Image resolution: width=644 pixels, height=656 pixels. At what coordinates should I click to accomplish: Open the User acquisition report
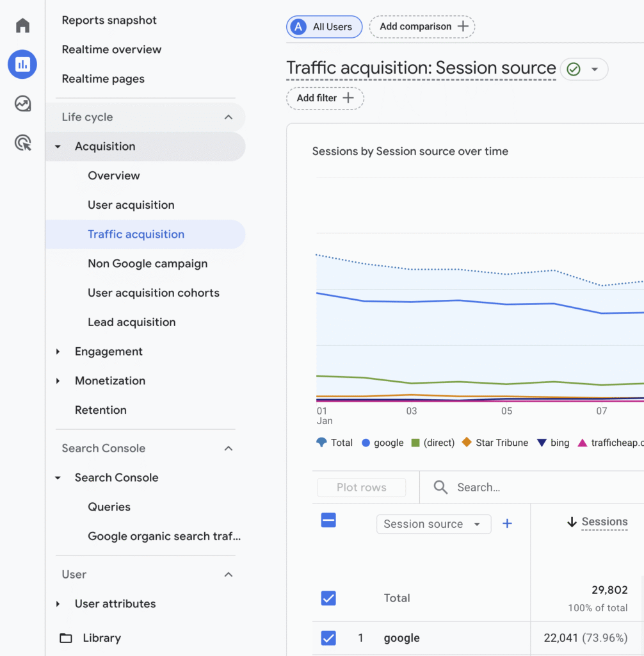(x=131, y=205)
